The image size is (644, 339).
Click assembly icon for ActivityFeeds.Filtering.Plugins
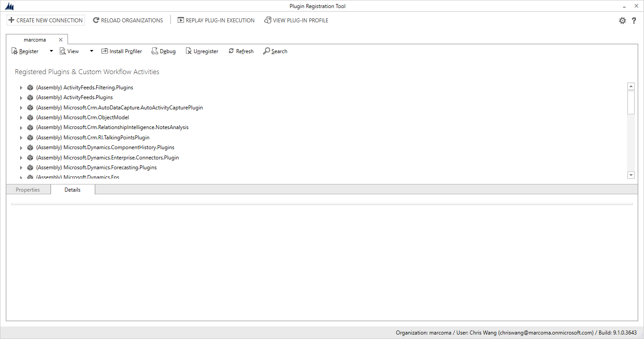[x=30, y=88]
